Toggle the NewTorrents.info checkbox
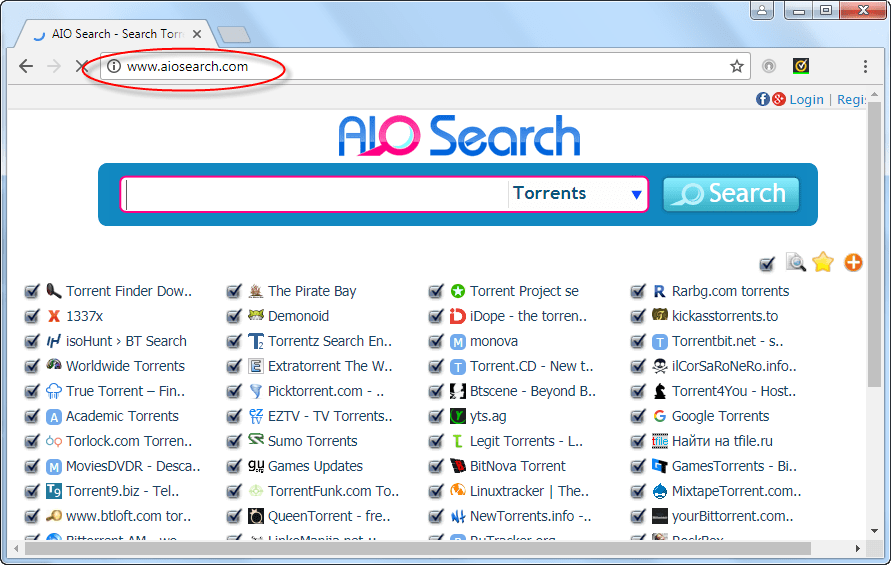The height and width of the screenshot is (565, 891). click(x=436, y=516)
